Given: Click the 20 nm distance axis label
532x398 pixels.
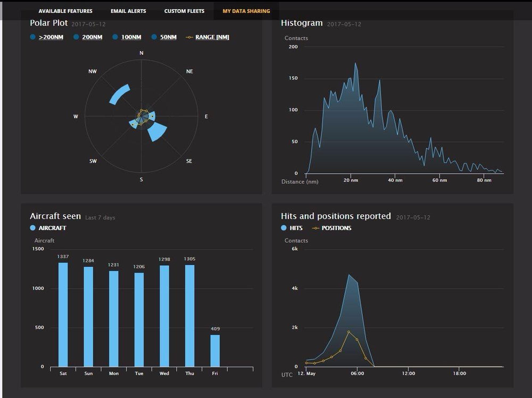Looking at the screenshot, I should click(x=351, y=180).
